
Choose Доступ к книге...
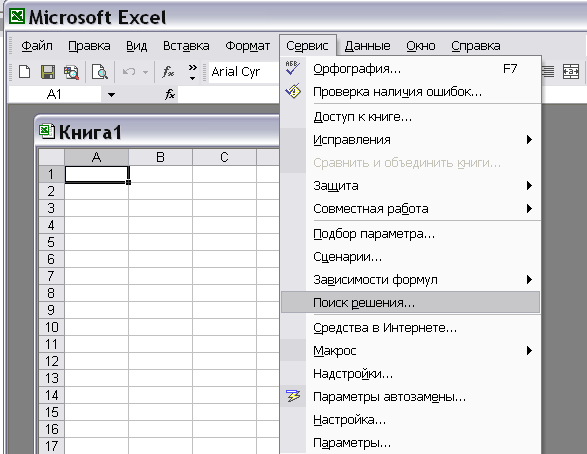pyautogui.click(x=410, y=117)
